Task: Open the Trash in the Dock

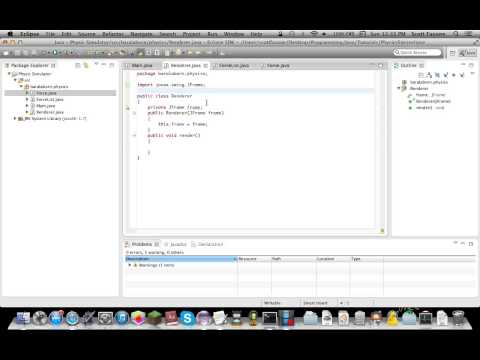Action: point(458,318)
